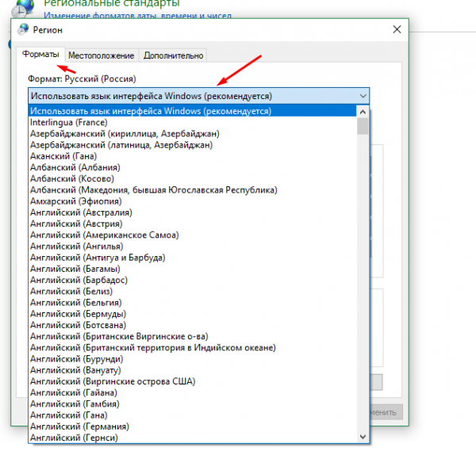Select Английский (Багамы)

point(193,269)
